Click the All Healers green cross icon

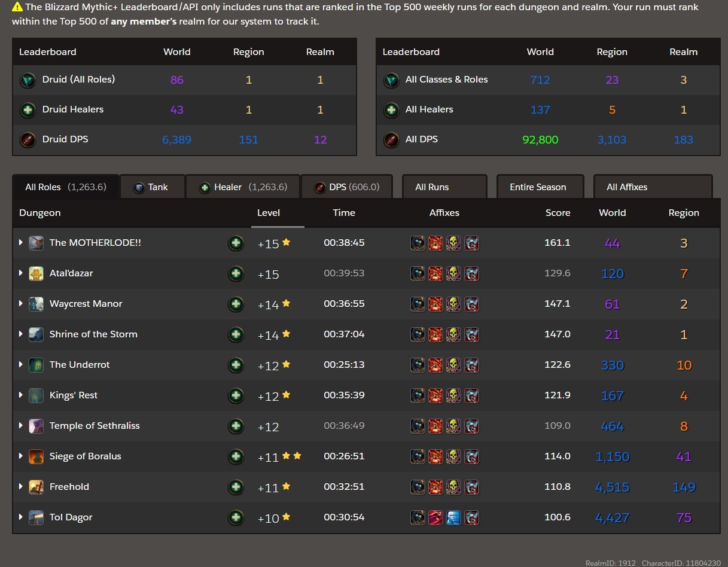click(x=391, y=110)
